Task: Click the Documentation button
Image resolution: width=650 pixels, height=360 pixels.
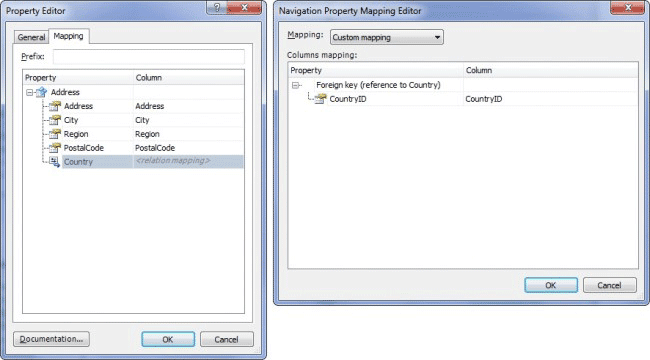Action: click(x=51, y=339)
